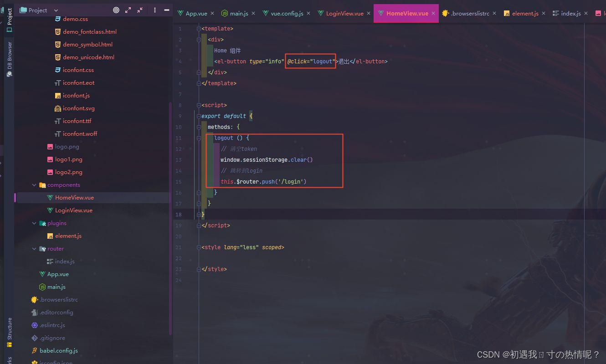
Task: Collapse the router folder
Action: [34, 249]
